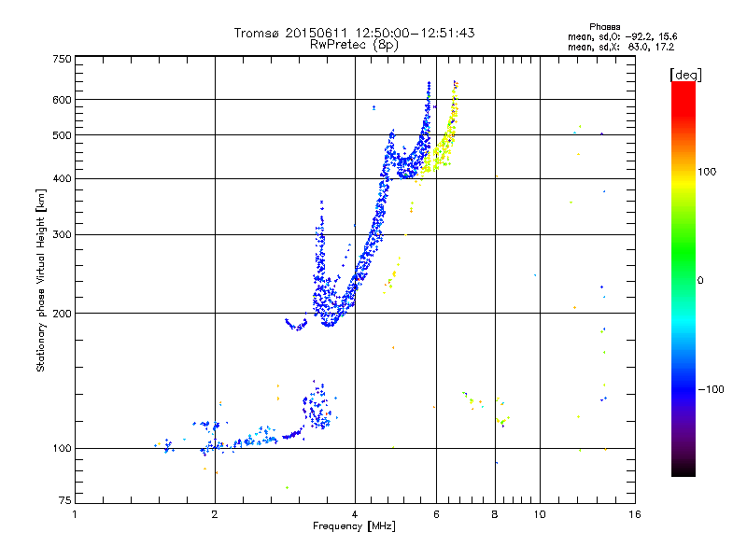Click the y-axis tick label '100'
The image size is (747, 560).
(63, 449)
